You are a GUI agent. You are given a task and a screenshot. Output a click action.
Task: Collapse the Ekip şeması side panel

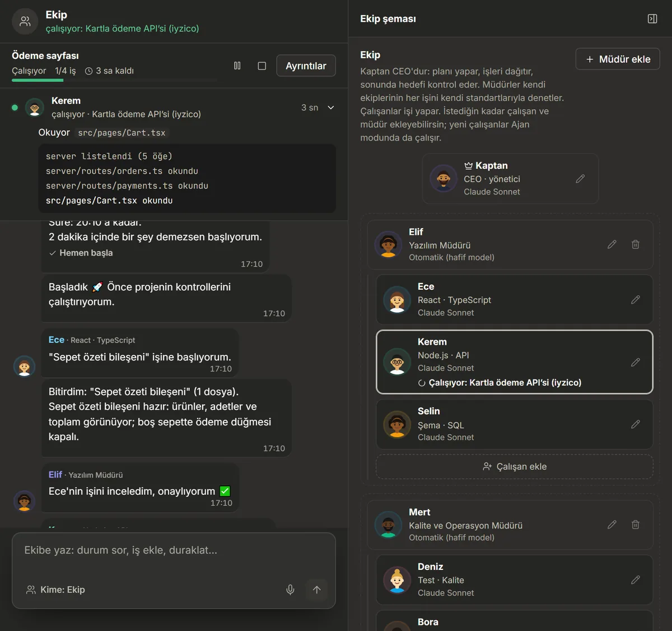[652, 18]
